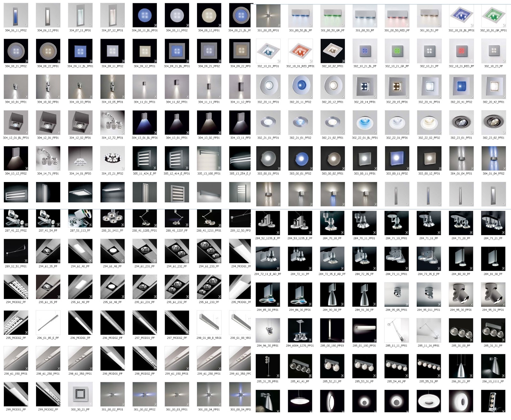Select file name 286_10_1111_PF
This screenshot has width=511, height=420.
point(493,381)
